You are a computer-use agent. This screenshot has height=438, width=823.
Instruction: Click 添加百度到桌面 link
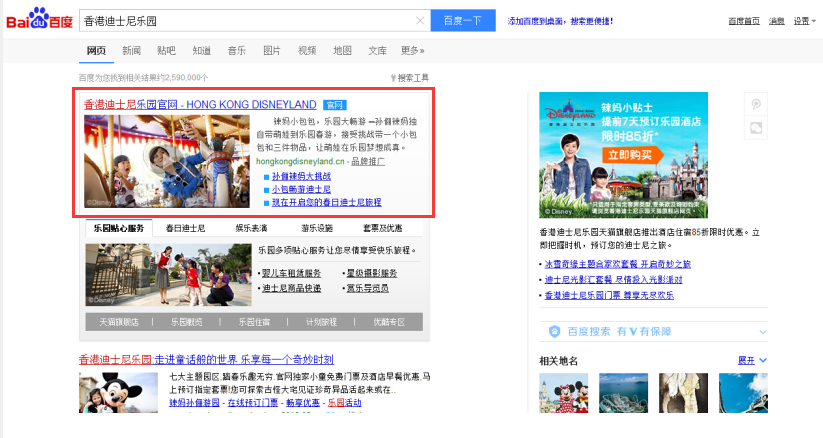pyautogui.click(x=560, y=21)
